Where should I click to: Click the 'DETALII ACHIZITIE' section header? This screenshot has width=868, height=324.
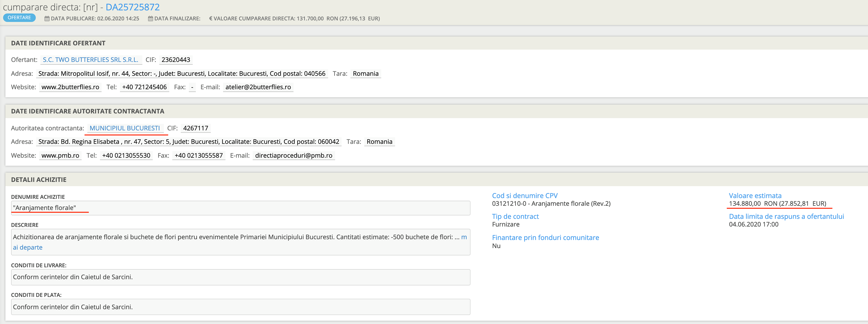[38, 179]
